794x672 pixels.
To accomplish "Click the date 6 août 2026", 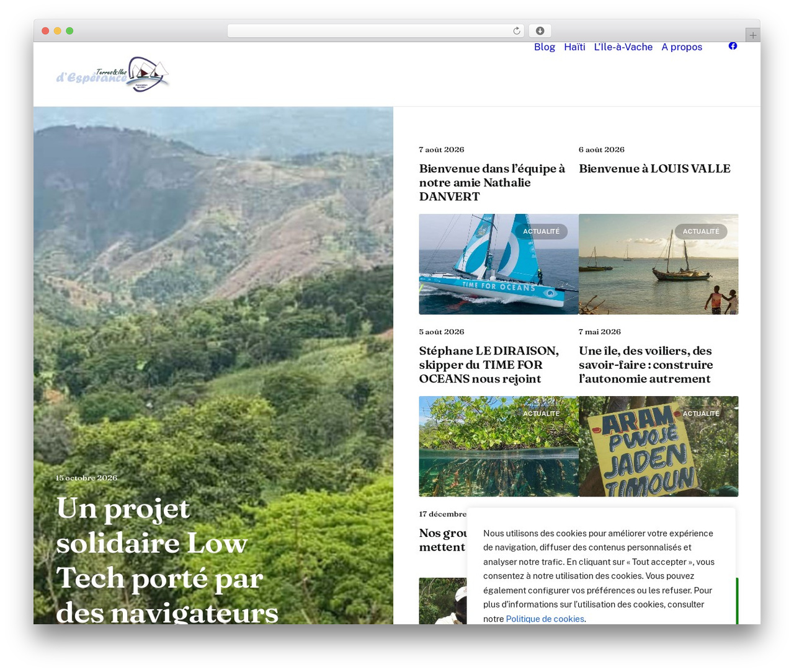I will [602, 149].
